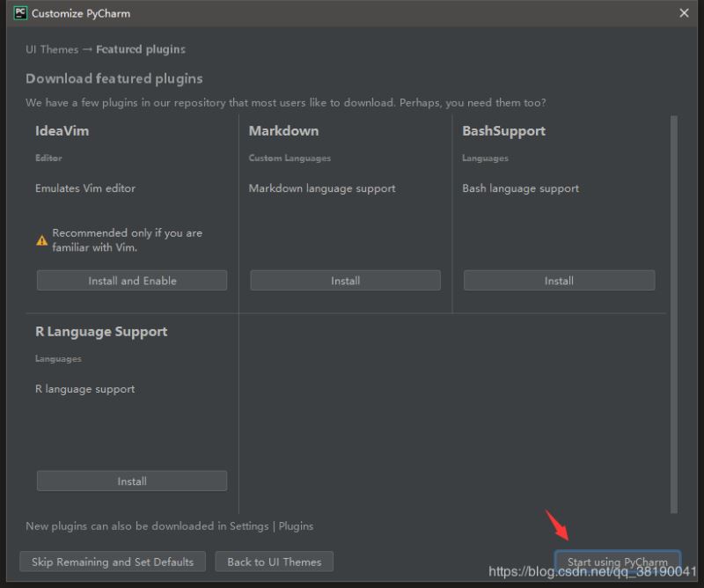Image resolution: width=704 pixels, height=588 pixels.
Task: Close the Customize PyCharm dialog
Action: pos(684,13)
